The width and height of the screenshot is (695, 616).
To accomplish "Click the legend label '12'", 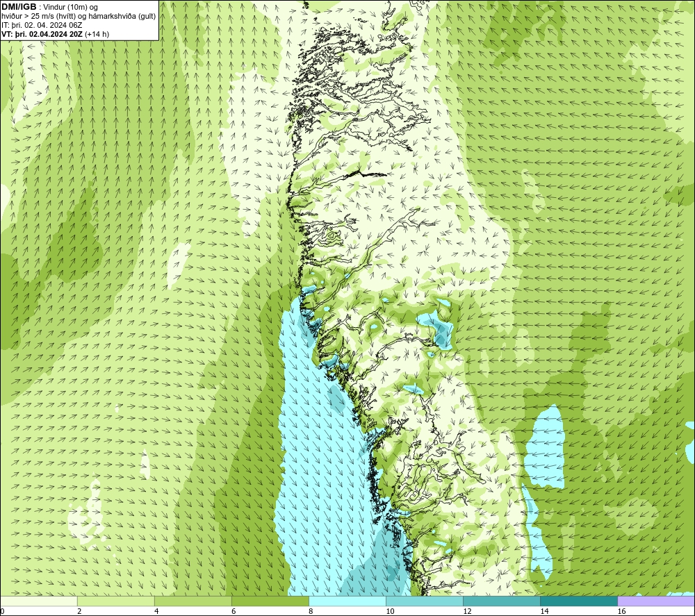I will click(x=467, y=612).
